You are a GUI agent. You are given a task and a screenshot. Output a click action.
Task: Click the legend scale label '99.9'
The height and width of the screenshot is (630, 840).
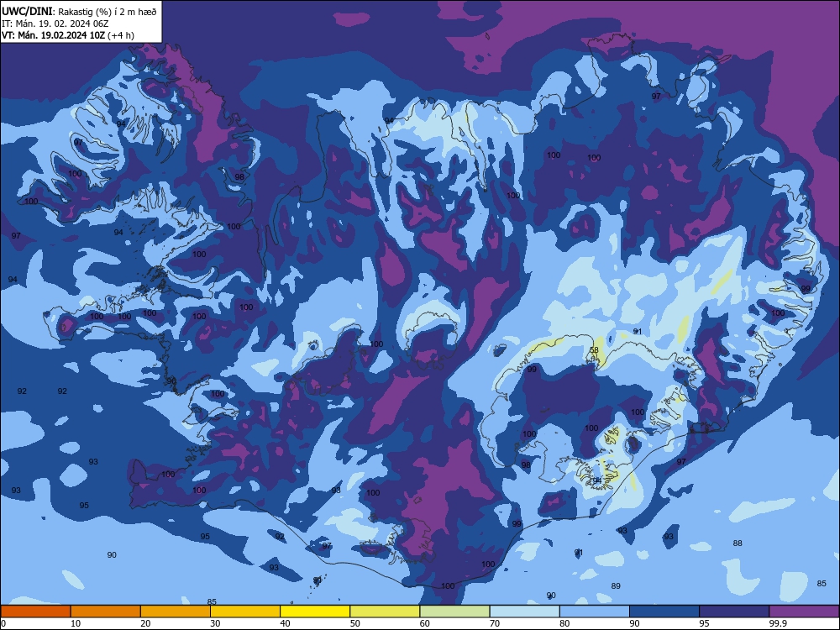pos(778,623)
